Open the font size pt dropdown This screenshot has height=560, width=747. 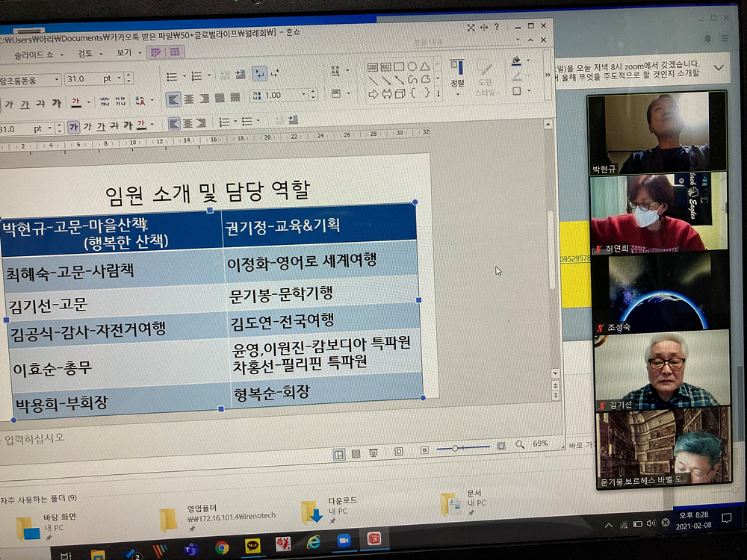120,78
